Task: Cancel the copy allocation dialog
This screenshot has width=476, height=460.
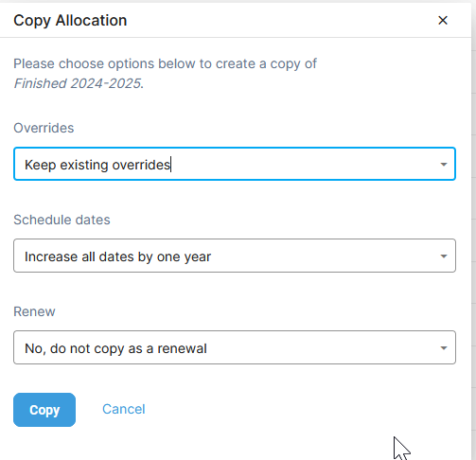Action: click(x=124, y=409)
